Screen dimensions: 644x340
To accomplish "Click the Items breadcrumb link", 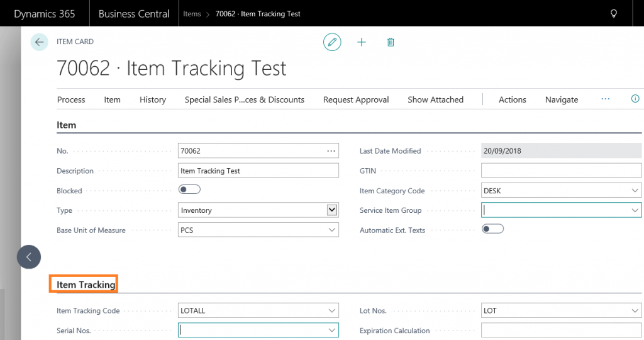I will 192,14.
